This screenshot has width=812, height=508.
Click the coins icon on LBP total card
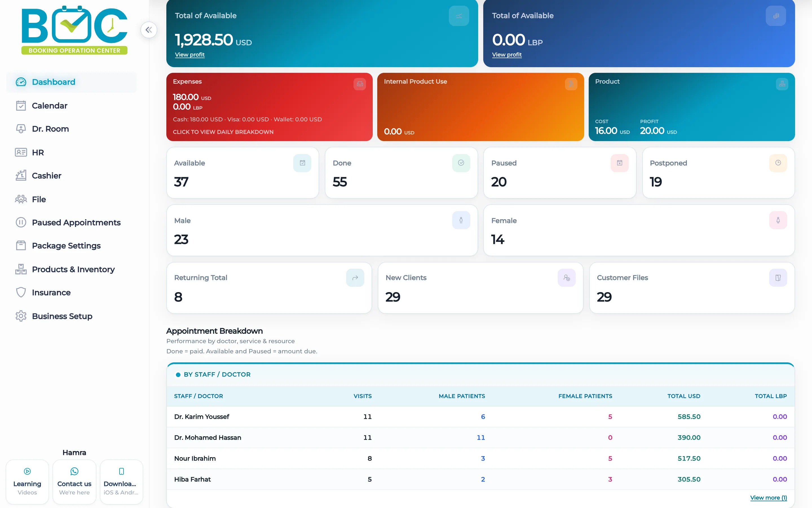776,16
